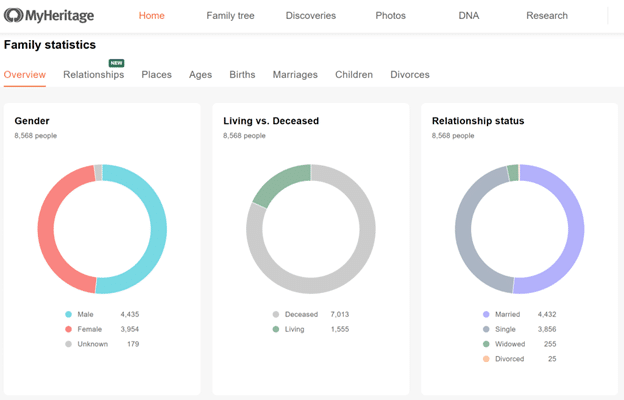
Task: Click the Single legend color dot
Action: click(486, 329)
